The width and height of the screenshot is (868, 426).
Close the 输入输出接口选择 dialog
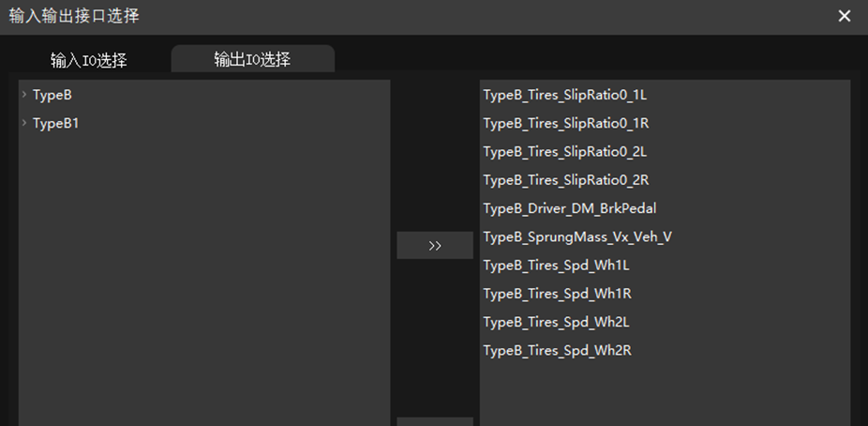845,17
